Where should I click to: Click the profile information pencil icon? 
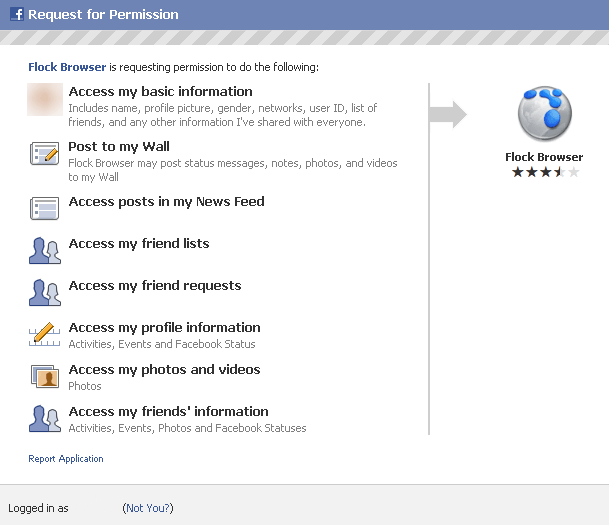tap(45, 334)
